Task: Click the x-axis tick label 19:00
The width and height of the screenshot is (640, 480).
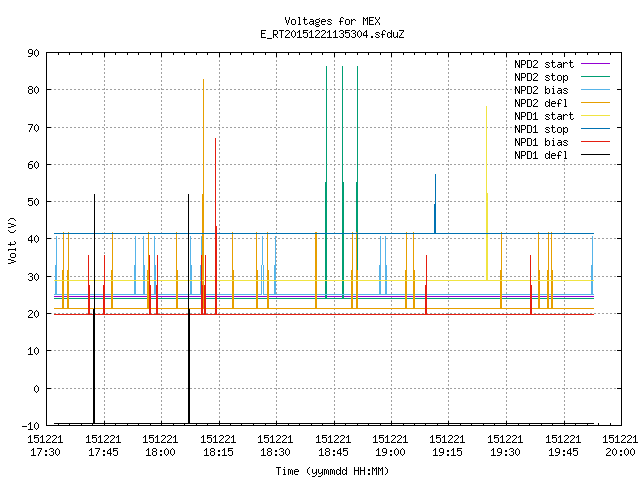Action: (x=391, y=452)
